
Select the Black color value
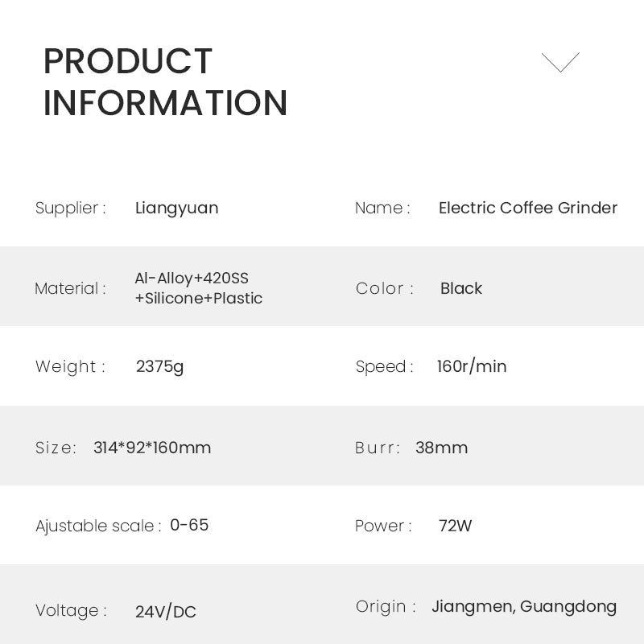(x=460, y=288)
